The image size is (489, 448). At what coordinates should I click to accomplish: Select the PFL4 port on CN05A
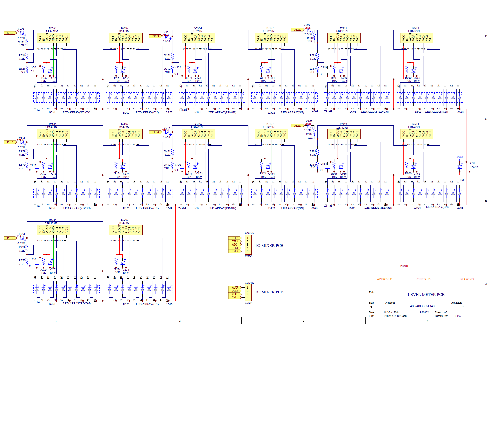[x=235, y=241]
